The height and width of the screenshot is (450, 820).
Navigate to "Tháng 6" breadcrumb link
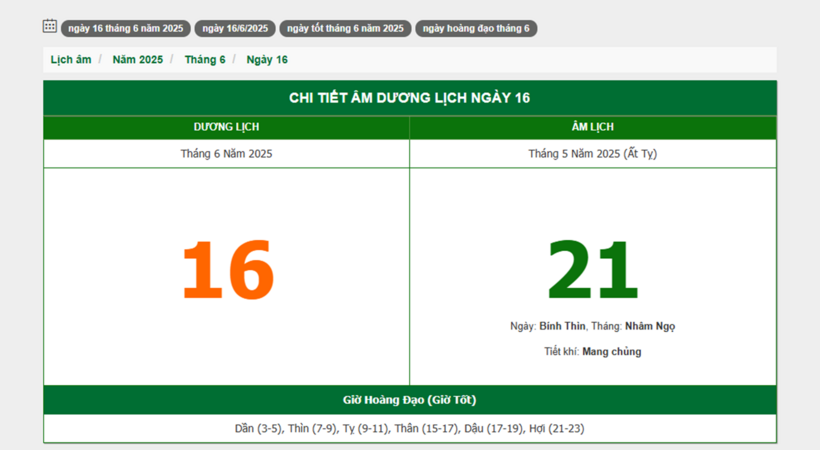205,60
